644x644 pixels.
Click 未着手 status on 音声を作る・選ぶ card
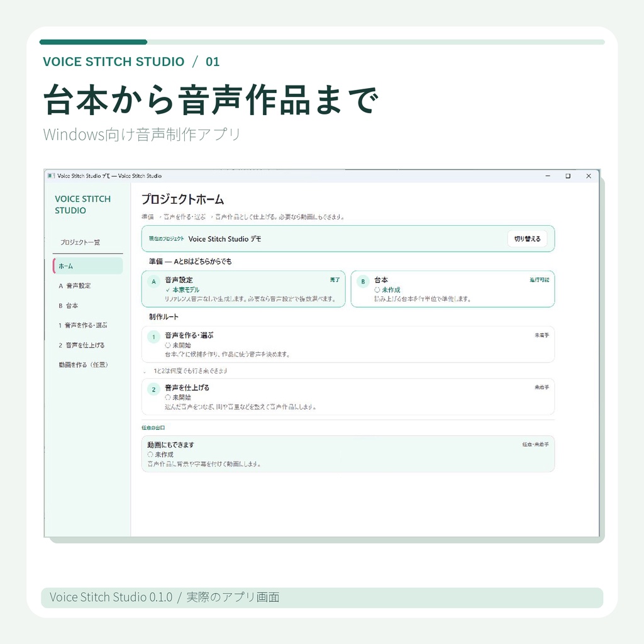541,335
